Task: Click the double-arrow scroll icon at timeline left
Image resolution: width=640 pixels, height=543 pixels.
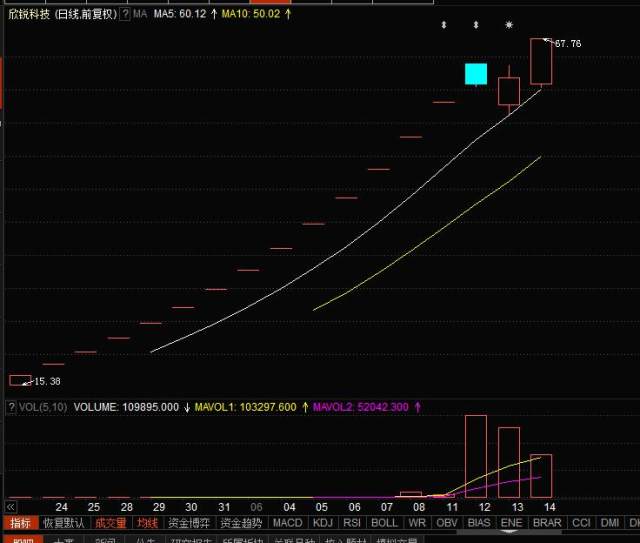Action: pos(11,508)
